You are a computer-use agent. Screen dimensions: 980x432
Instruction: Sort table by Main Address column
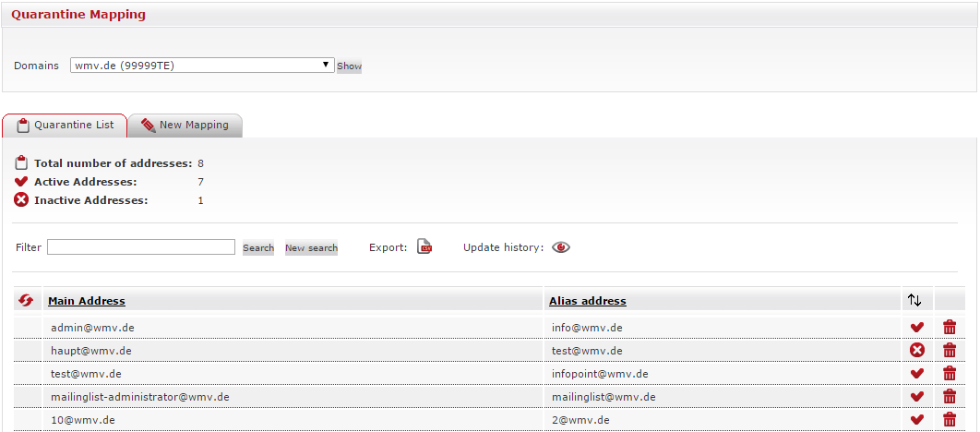[x=86, y=301]
